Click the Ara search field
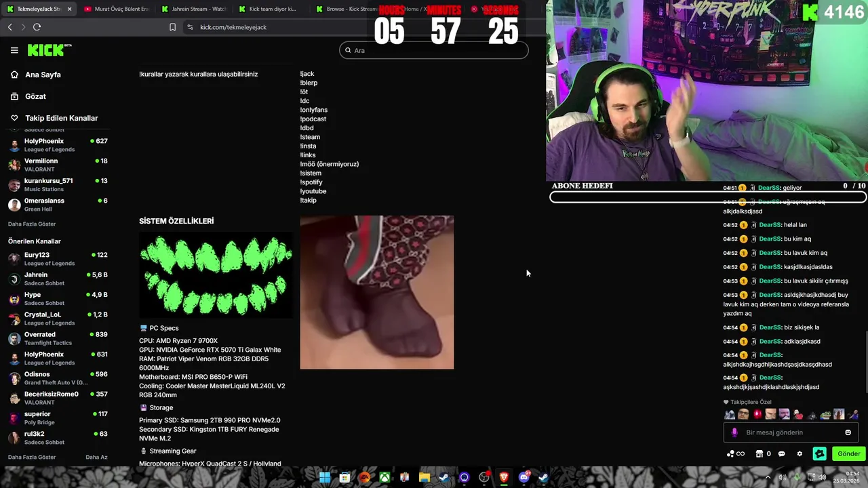 (433, 50)
